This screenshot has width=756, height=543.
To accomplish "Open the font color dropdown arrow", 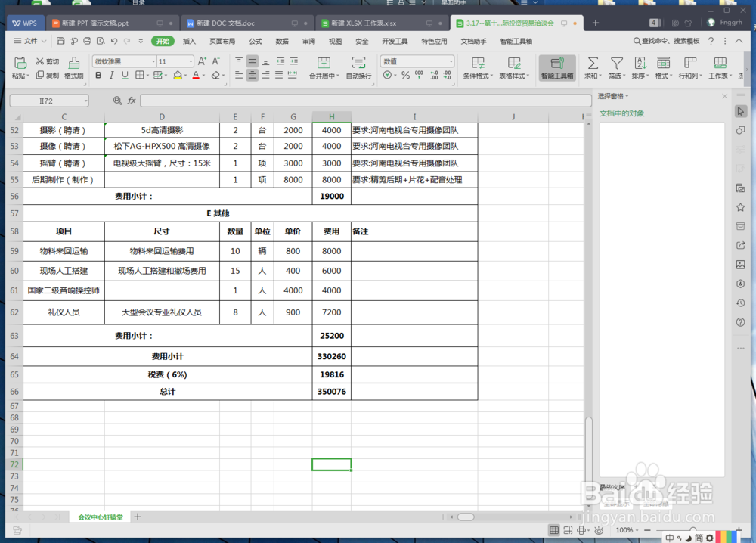I will pos(203,76).
